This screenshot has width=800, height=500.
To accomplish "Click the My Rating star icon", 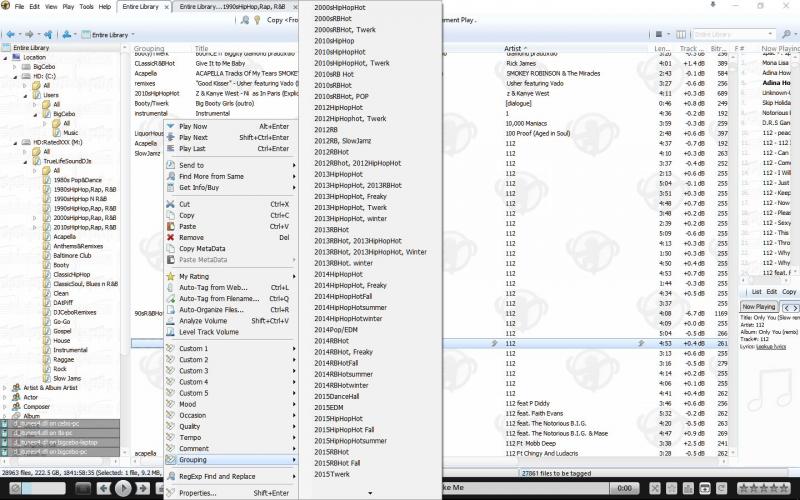I will (x=170, y=277).
